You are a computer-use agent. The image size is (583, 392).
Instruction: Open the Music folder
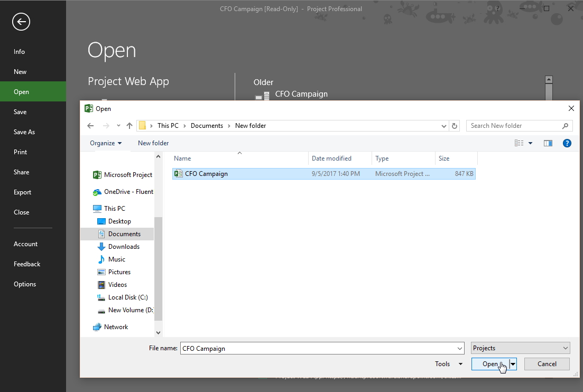111,259
